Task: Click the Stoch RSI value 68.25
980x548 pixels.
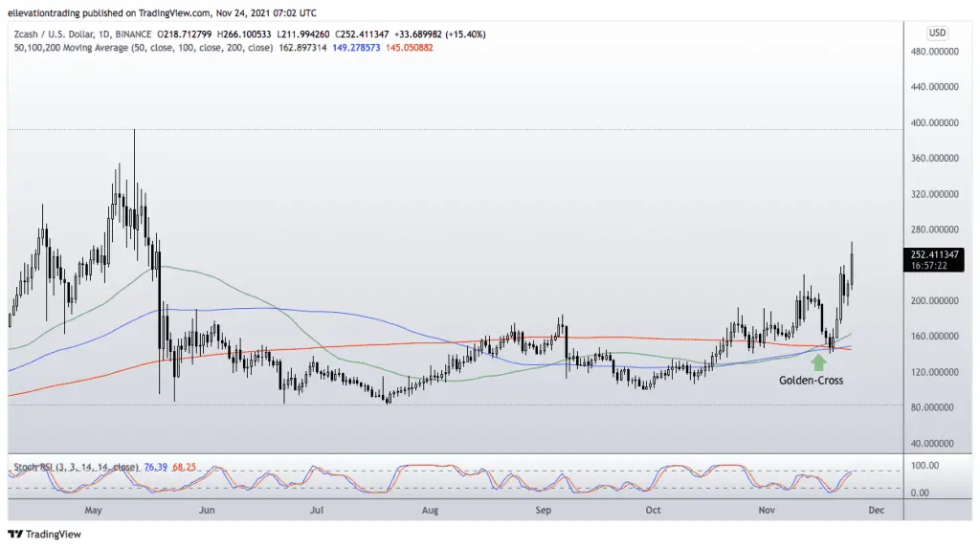Action: 185,467
